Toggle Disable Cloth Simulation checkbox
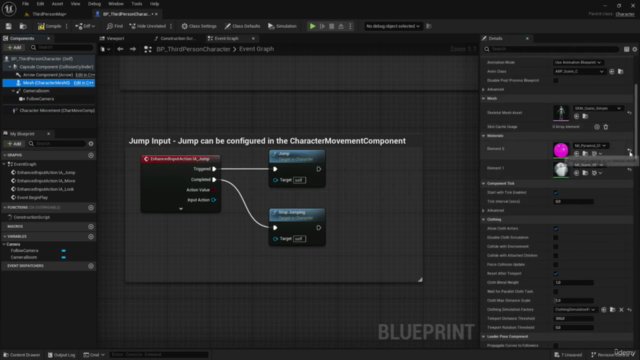The height and width of the screenshot is (360, 640). [x=556, y=238]
